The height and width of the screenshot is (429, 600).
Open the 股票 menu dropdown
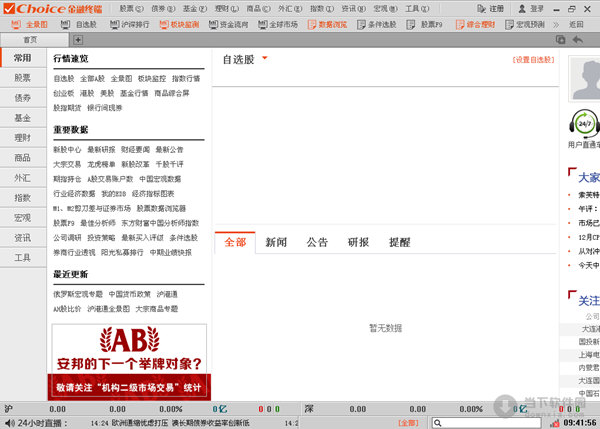[x=131, y=7]
